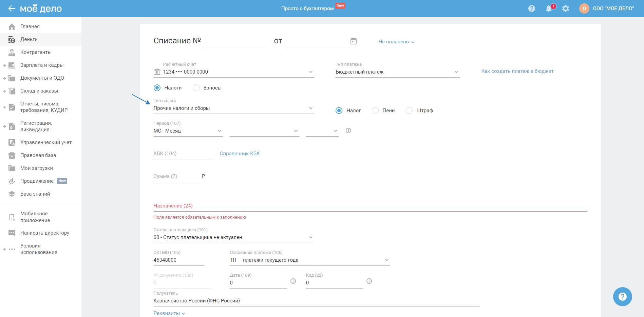Viewport: 644px width, 317px height.
Task: Select the Взносы radio button
Action: (196, 88)
